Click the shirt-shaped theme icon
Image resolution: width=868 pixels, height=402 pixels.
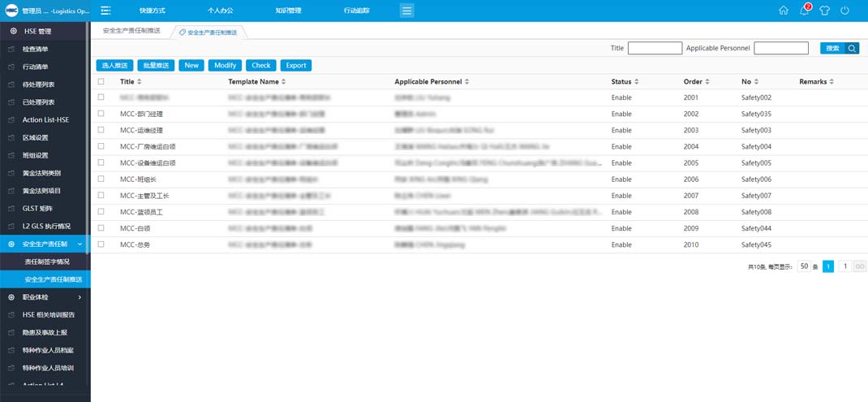click(824, 11)
